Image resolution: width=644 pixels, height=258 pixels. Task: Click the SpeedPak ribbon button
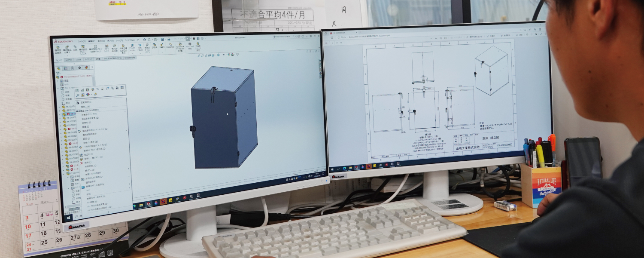pos(180,47)
